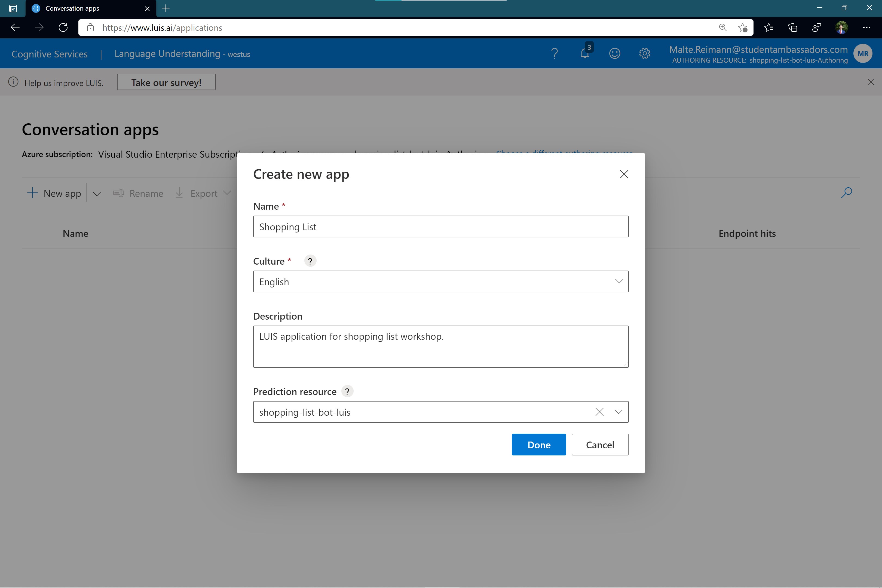Click the help question mark in header
This screenshot has width=882, height=588.
click(x=555, y=54)
